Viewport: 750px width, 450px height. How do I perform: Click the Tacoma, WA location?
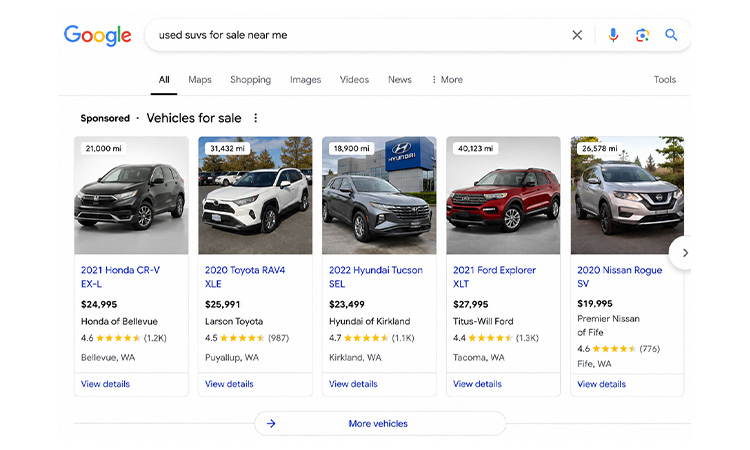pyautogui.click(x=479, y=357)
